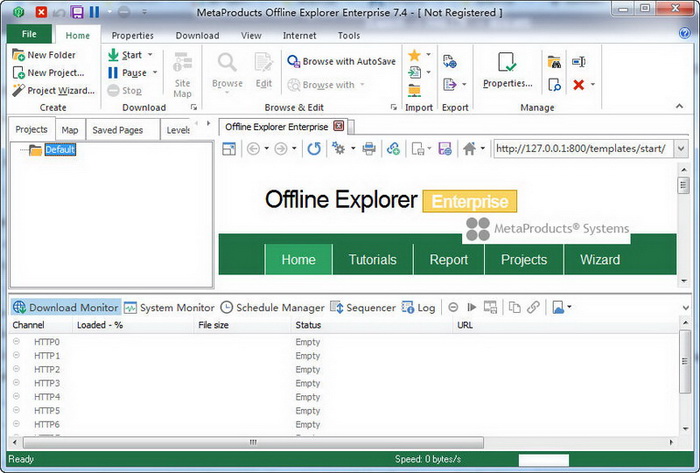The image size is (700, 473).
Task: Show the System Monitor panel
Action: pyautogui.click(x=169, y=307)
